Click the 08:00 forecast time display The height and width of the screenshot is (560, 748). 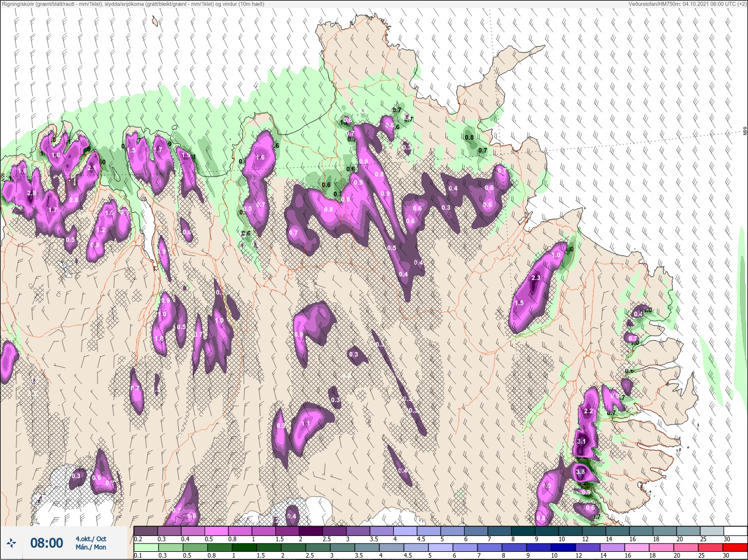point(47,543)
